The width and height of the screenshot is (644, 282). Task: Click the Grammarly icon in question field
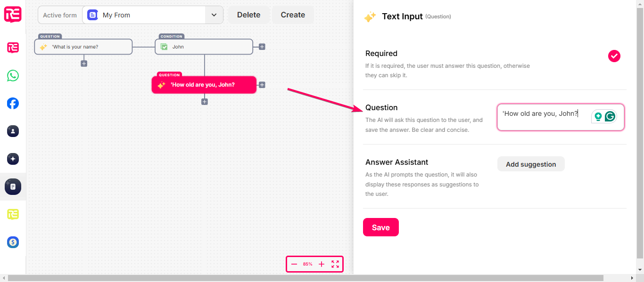pos(610,116)
